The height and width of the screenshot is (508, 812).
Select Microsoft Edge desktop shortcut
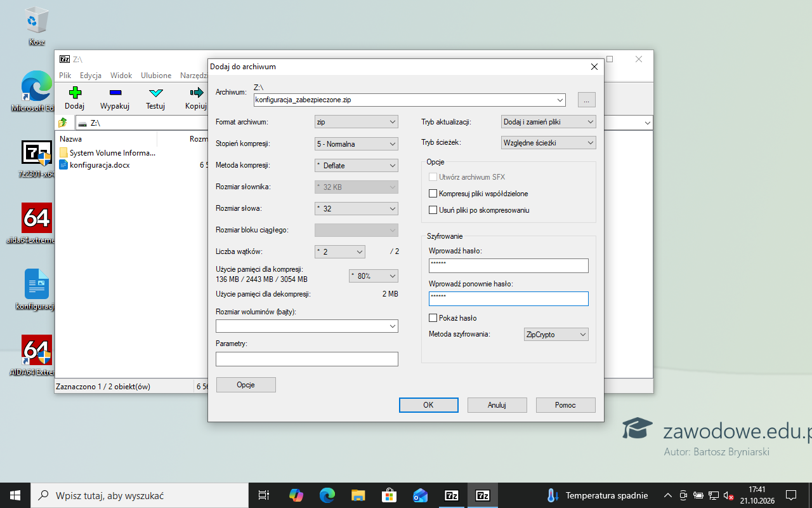pyautogui.click(x=36, y=91)
